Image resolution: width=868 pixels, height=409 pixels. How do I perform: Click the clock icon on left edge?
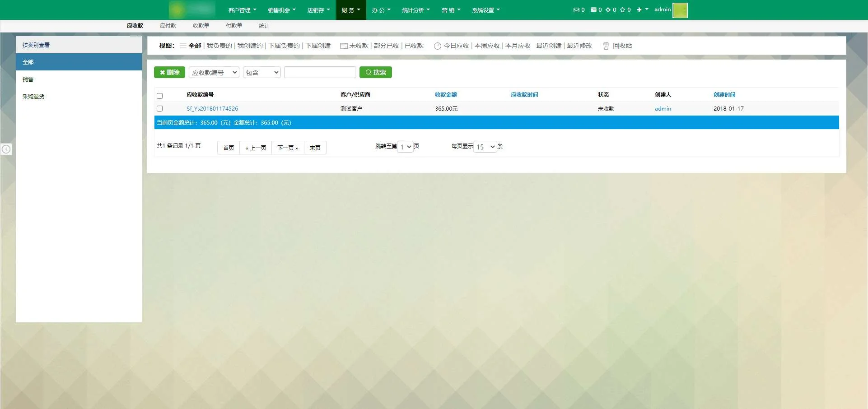pos(6,149)
